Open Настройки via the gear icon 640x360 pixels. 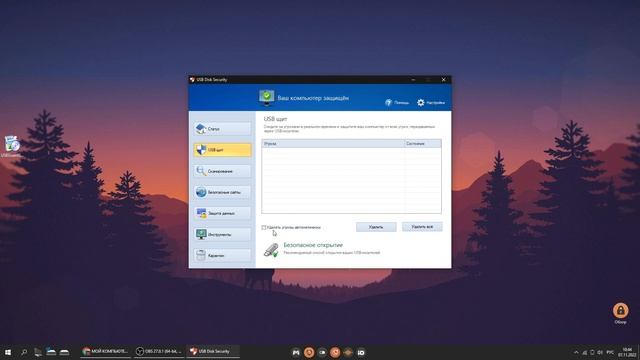pos(421,102)
